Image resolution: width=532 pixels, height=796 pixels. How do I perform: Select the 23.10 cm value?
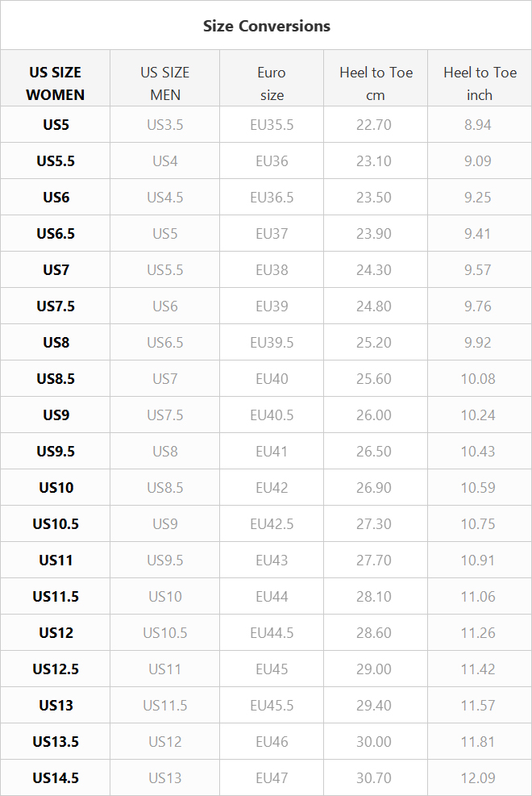[374, 161]
